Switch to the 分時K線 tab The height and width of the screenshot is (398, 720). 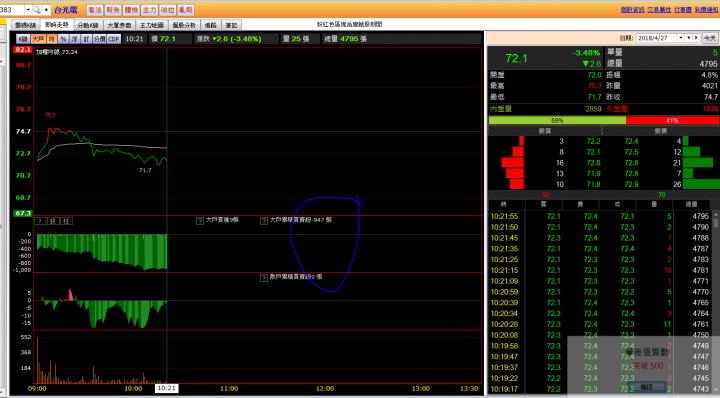[x=88, y=25]
